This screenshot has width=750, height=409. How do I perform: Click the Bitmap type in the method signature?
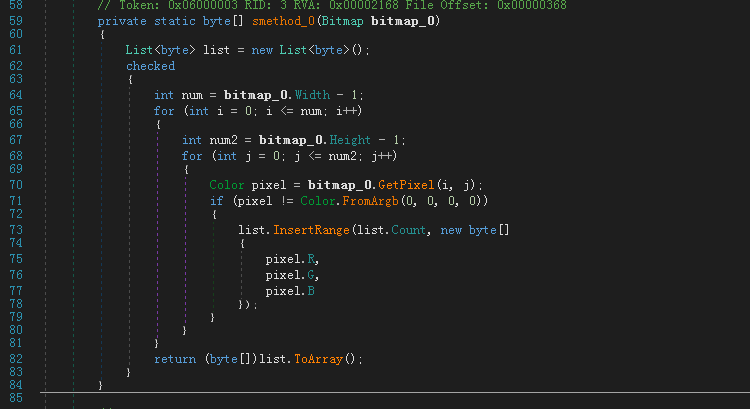click(342, 21)
